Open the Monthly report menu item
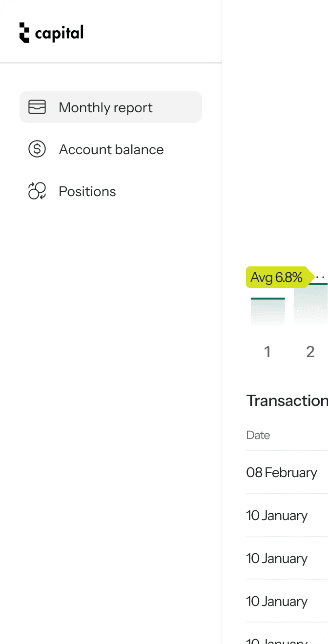The image size is (328, 644). 105,107
